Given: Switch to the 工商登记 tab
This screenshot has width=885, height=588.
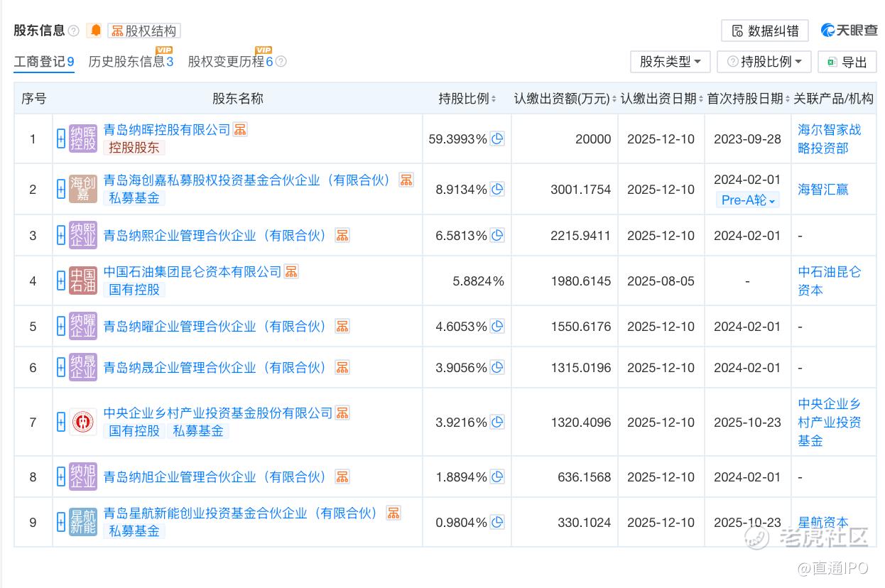Looking at the screenshot, I should pos(44,62).
